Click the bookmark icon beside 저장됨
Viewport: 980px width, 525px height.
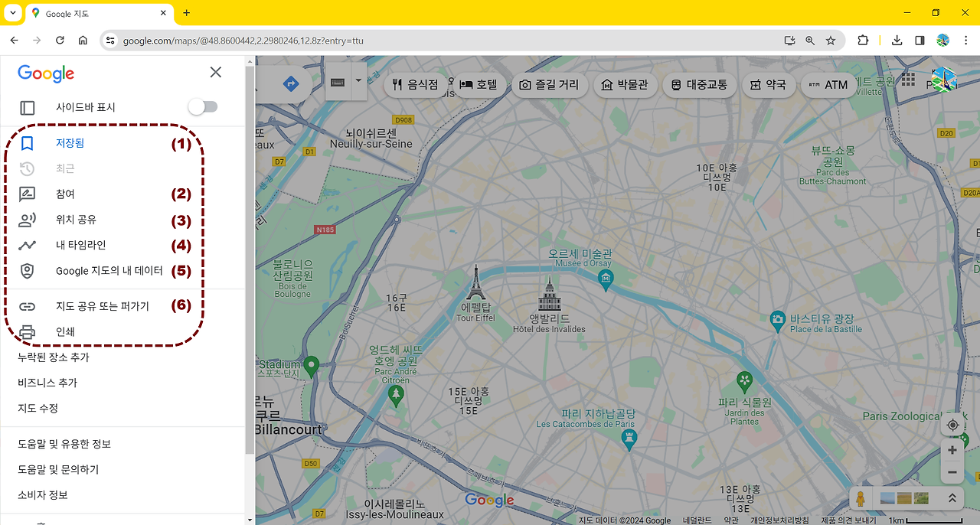click(27, 143)
